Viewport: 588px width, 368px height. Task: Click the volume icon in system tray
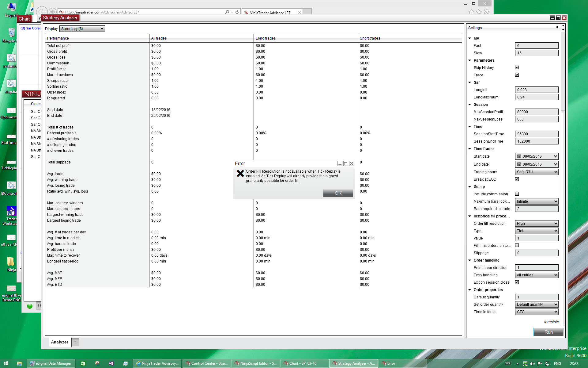point(532,364)
